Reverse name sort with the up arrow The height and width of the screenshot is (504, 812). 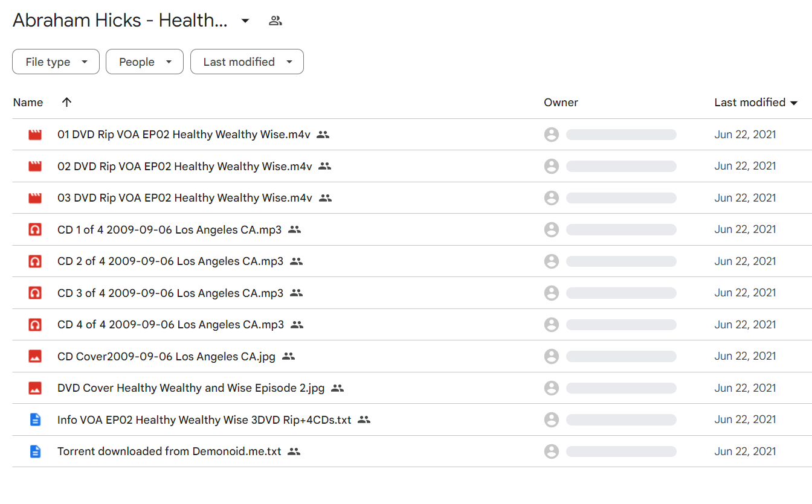[67, 102]
